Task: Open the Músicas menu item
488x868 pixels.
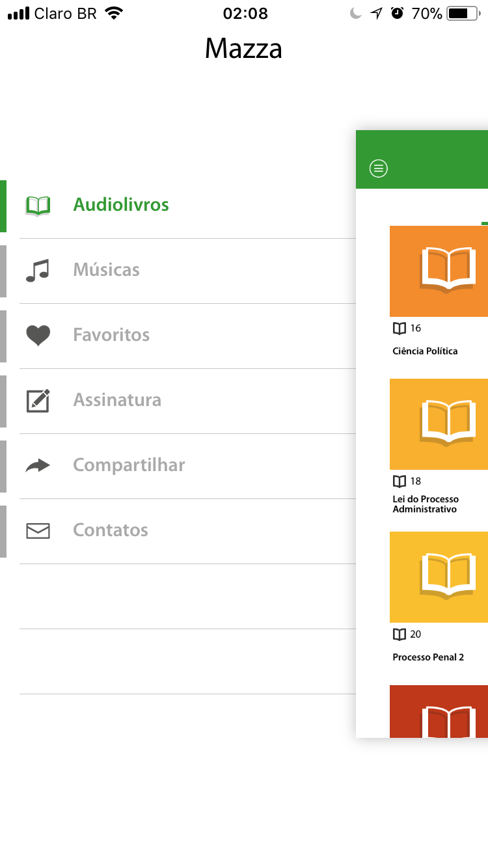Action: [106, 270]
